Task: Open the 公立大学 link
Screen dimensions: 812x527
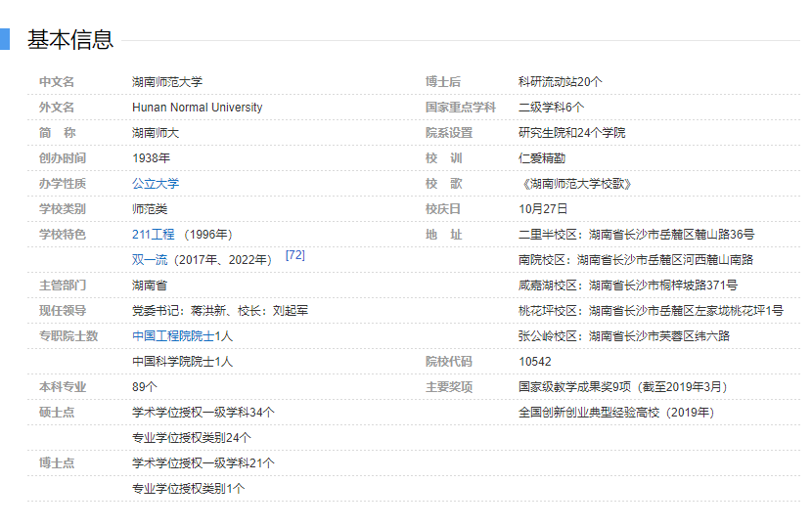Action: click(156, 184)
